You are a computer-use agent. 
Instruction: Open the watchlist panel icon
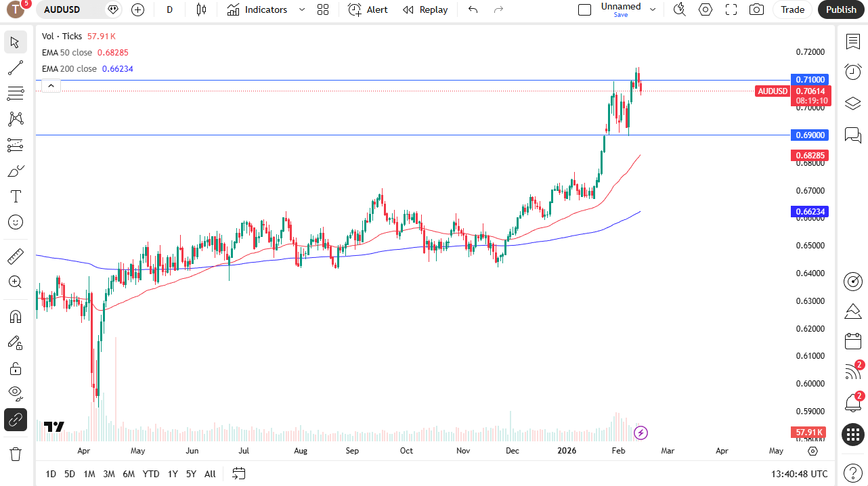coord(853,42)
